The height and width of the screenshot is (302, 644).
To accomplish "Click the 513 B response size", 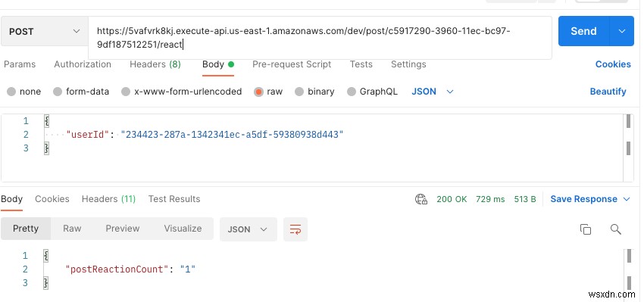I will click(525, 199).
